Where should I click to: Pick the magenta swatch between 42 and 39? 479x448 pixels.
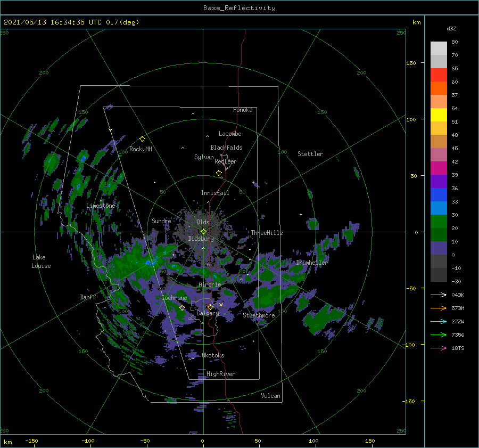tap(439, 168)
